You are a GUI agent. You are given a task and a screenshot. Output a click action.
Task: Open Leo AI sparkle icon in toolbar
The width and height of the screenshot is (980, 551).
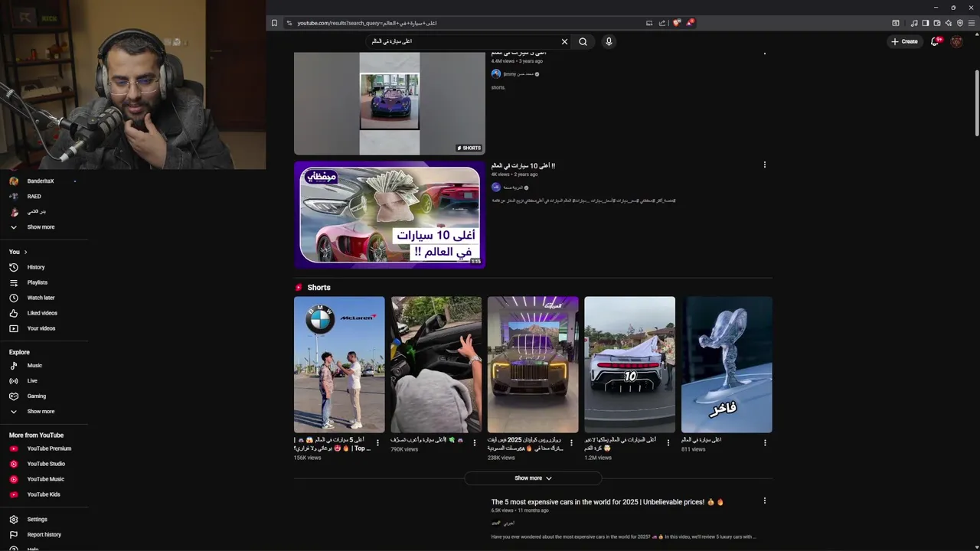pyautogui.click(x=949, y=23)
